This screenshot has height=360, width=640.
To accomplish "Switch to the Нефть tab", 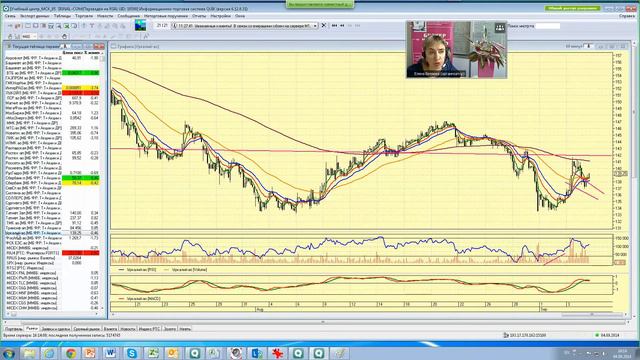I will pyautogui.click(x=185, y=329).
